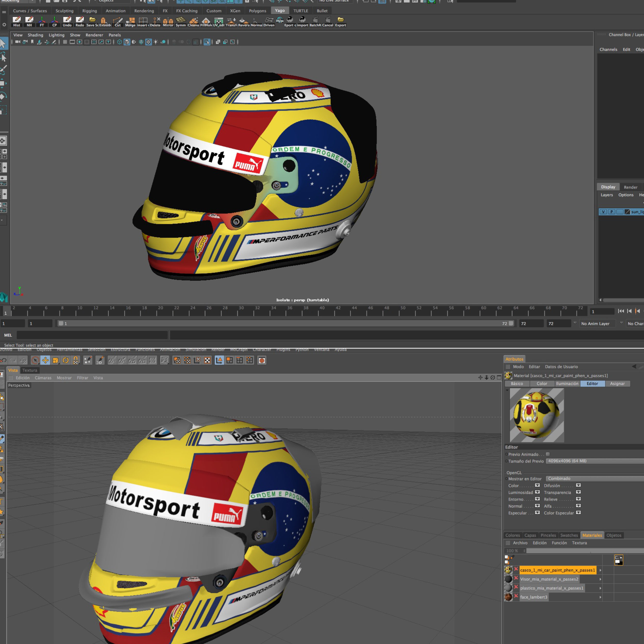644x644 pixels.
Task: Click the MEL command input field
Action: point(92,335)
